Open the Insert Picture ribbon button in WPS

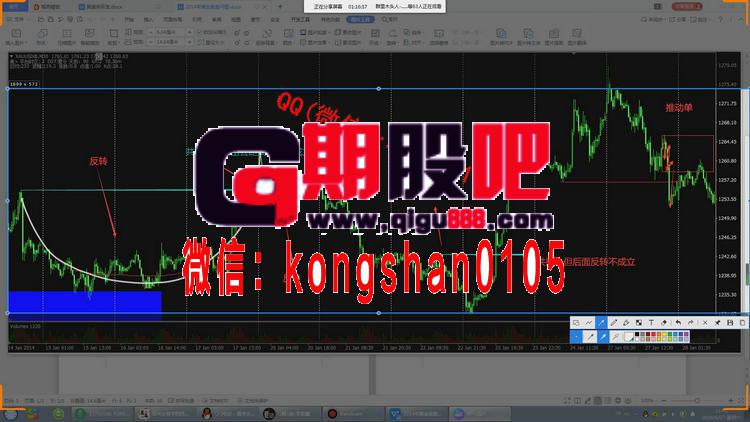(16, 37)
